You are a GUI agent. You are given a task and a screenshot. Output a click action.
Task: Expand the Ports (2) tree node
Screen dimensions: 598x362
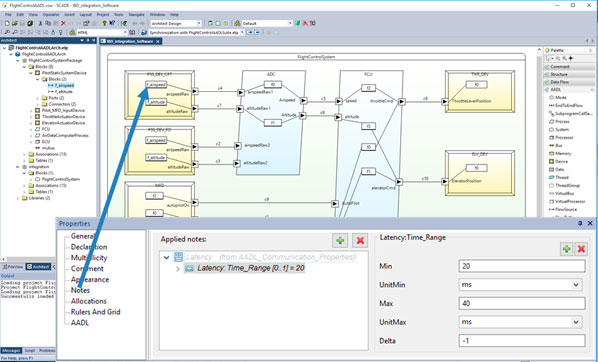pos(37,98)
